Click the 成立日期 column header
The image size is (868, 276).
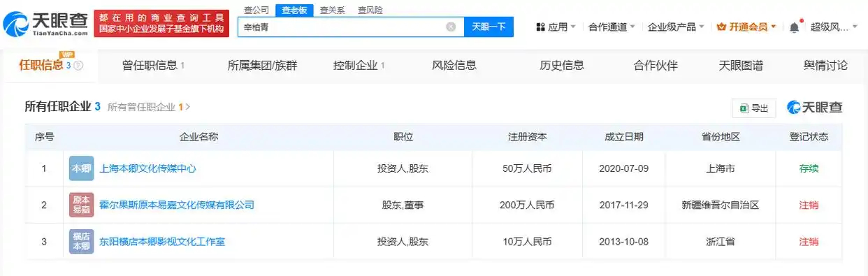click(x=623, y=137)
